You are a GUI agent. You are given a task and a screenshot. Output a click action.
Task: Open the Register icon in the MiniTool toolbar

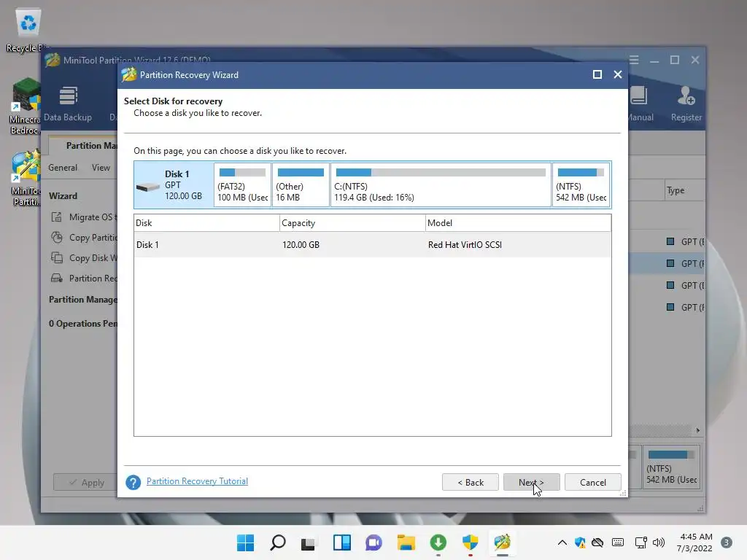pyautogui.click(x=686, y=104)
